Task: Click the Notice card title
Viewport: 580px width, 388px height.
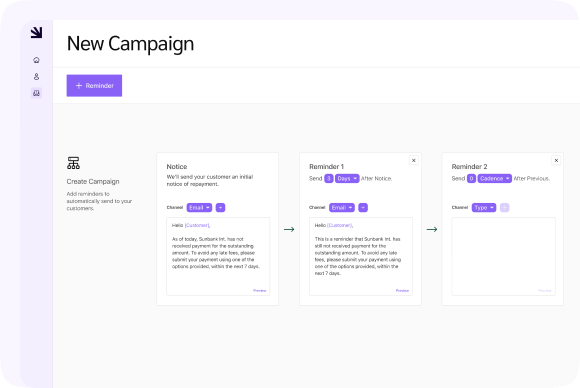Action: (x=177, y=167)
